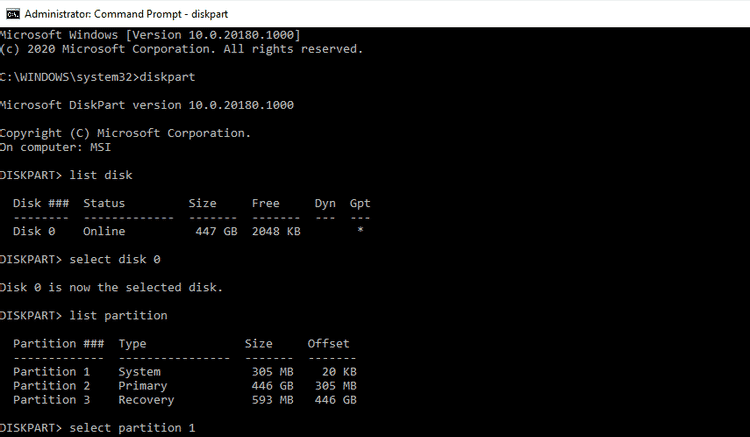The height and width of the screenshot is (437, 750).
Task: Click the Partition 1 System row
Action: (184, 372)
